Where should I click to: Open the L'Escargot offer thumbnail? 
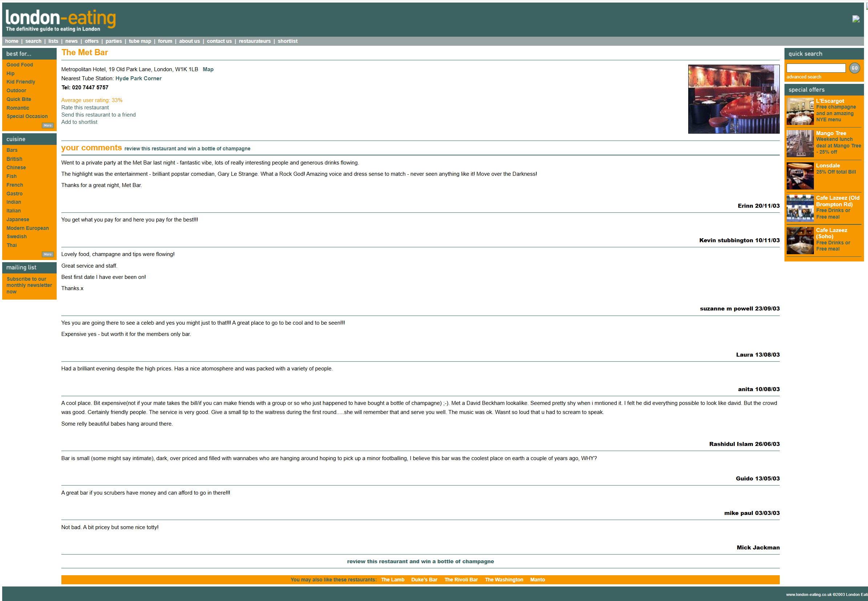[x=800, y=111]
